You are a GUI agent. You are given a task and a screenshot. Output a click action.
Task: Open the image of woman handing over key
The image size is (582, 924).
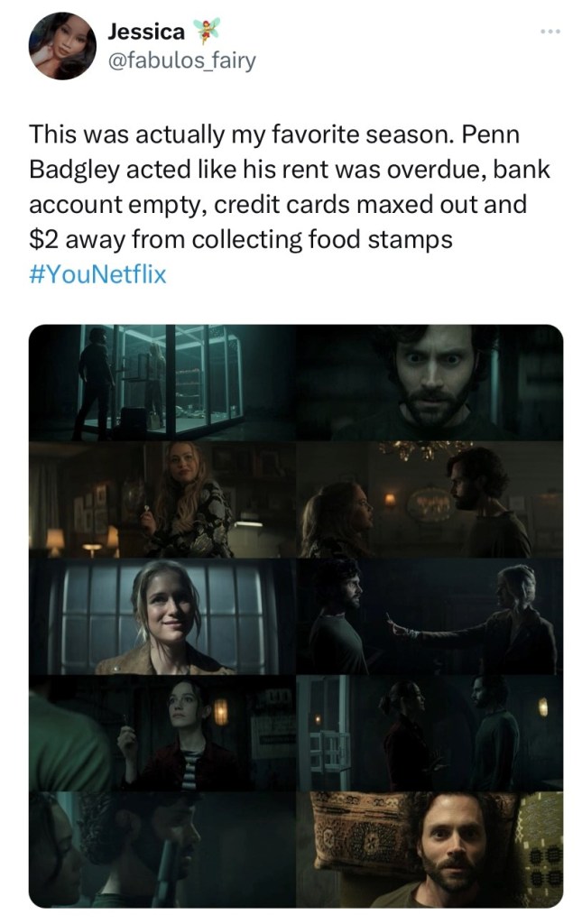(430, 616)
